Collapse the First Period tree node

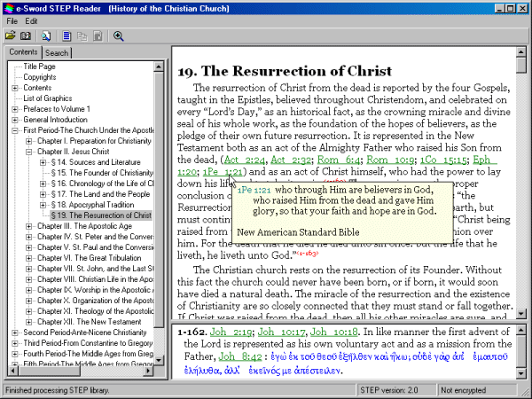(x=15, y=130)
